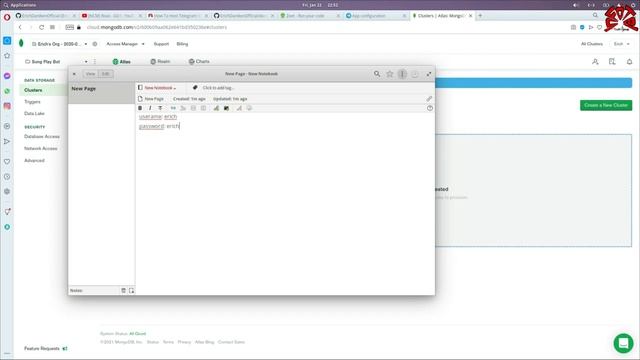
Task: Open Instagram in the Opera sidebar
Action: [7, 106]
